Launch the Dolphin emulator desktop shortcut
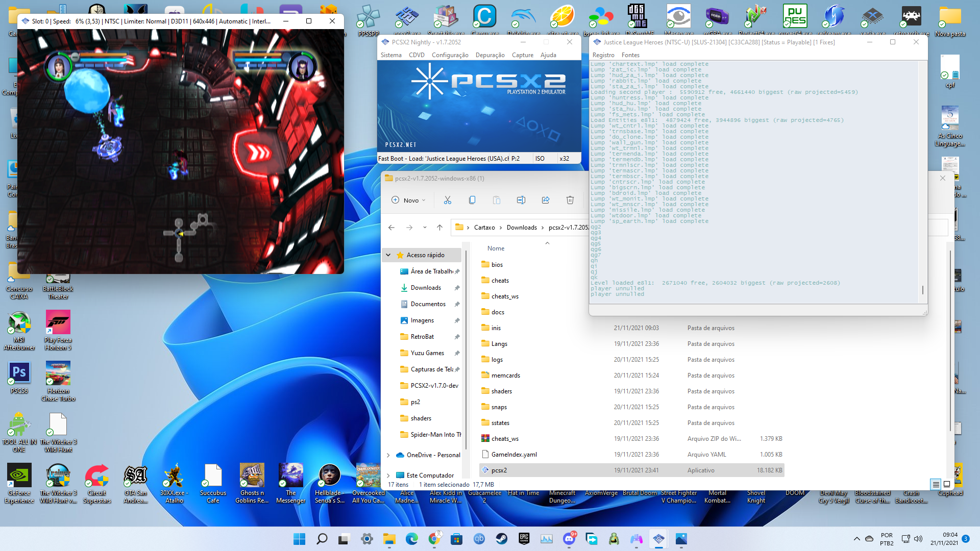 point(523,16)
